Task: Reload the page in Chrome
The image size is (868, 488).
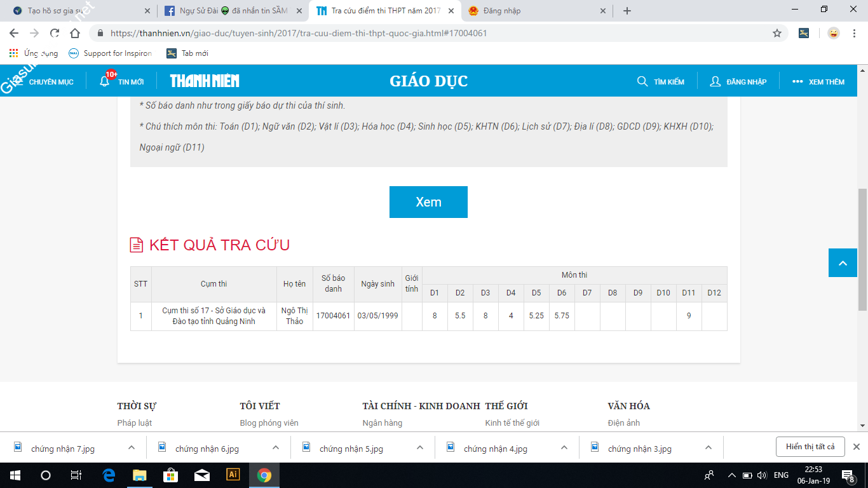Action: click(x=55, y=33)
